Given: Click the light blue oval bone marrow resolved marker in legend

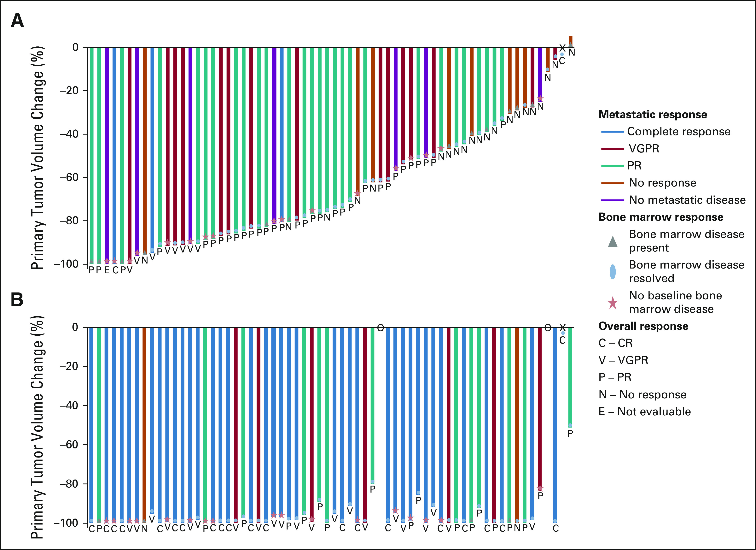Looking at the screenshot, I should point(613,271).
